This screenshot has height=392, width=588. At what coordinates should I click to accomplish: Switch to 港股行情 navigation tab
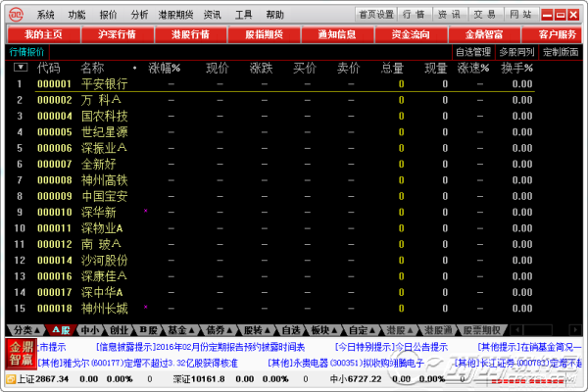(x=190, y=34)
